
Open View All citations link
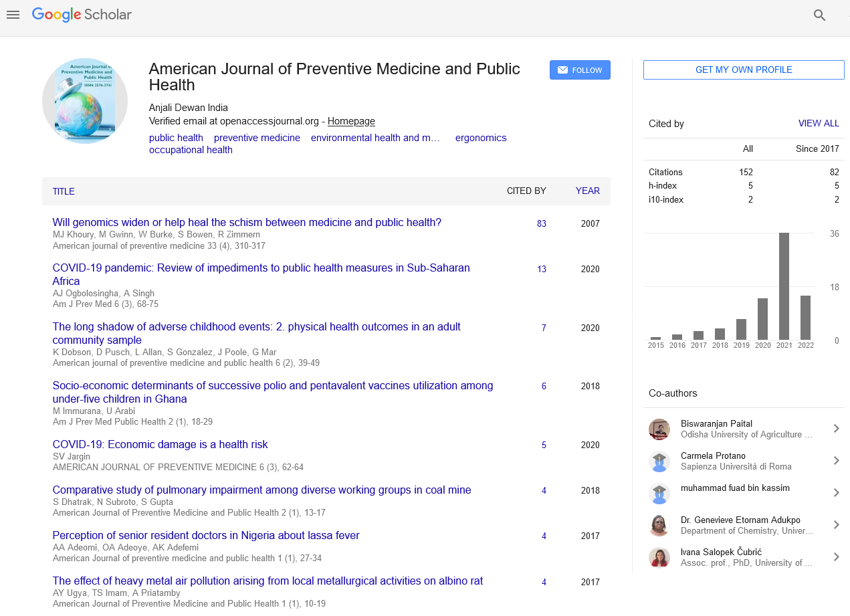tap(818, 124)
